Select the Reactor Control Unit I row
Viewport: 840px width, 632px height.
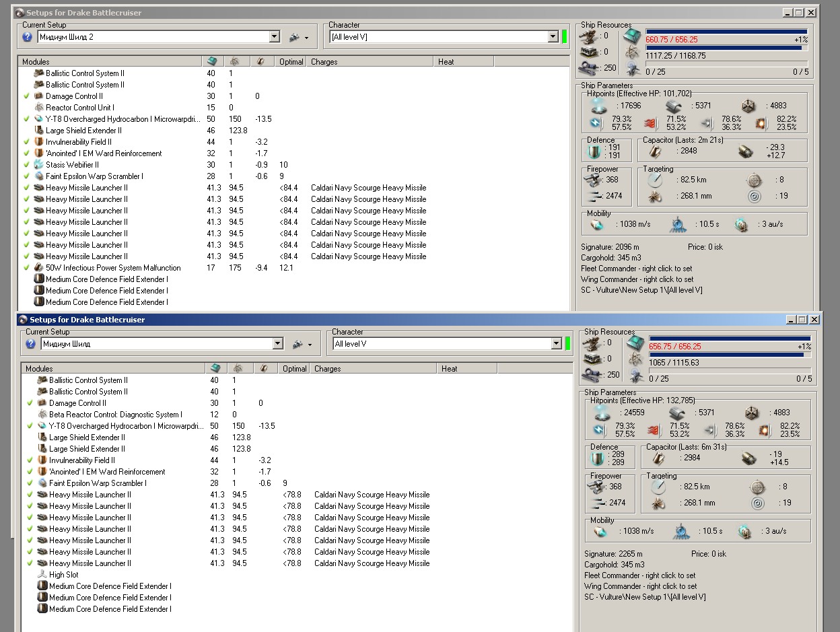[x=293, y=108]
